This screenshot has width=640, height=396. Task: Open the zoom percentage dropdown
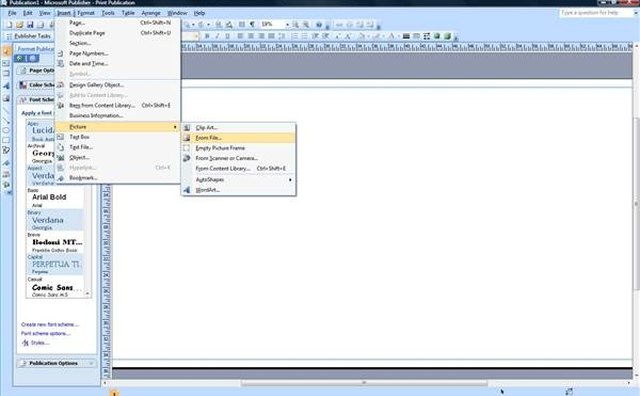coord(287,25)
